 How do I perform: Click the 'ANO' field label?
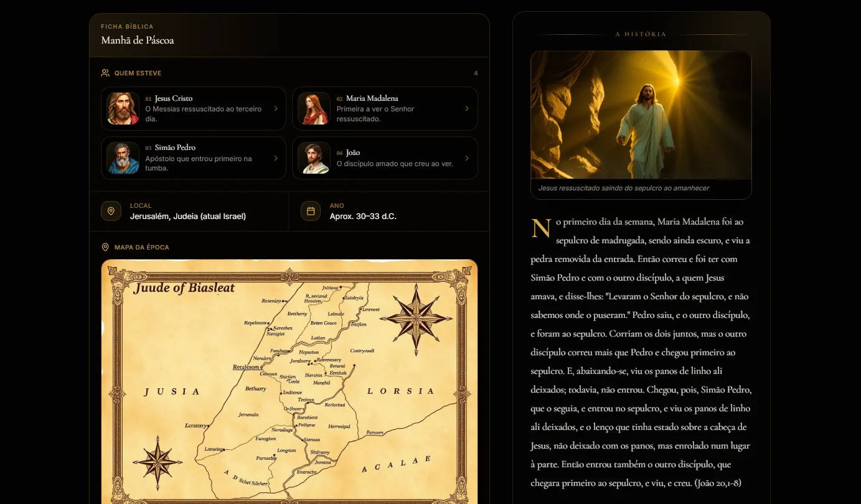point(337,206)
